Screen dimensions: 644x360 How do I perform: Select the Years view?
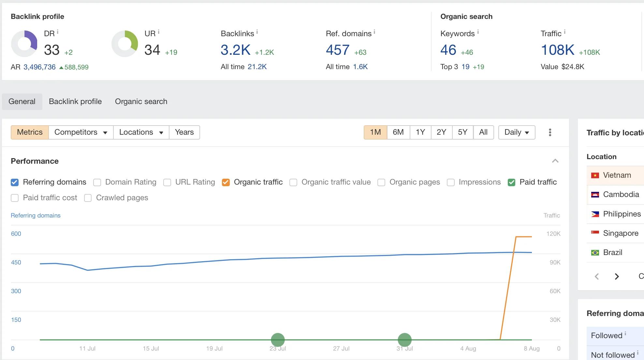click(x=184, y=132)
